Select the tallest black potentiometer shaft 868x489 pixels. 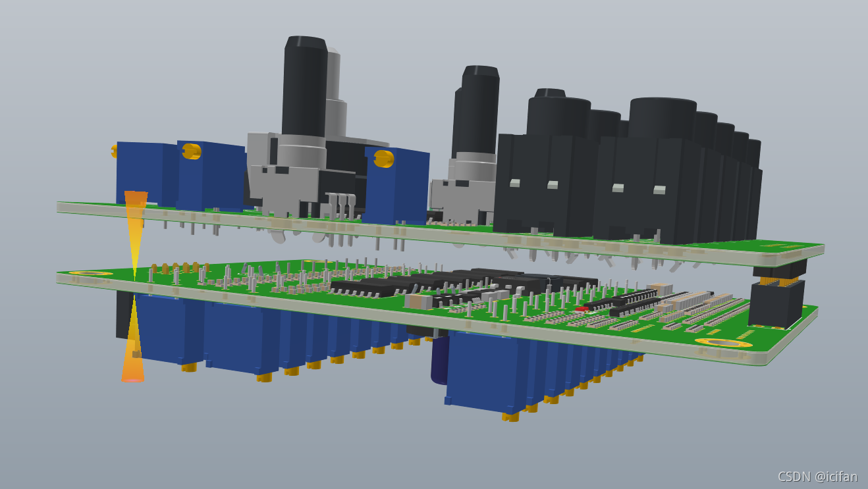305,87
